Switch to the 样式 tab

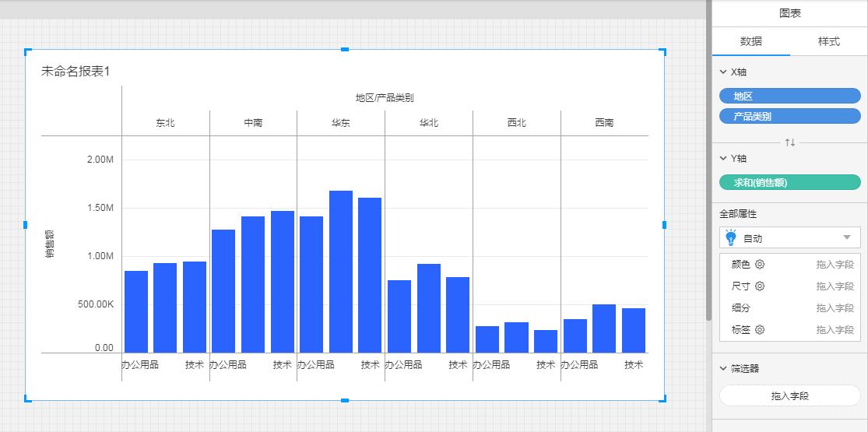pyautogui.click(x=828, y=41)
